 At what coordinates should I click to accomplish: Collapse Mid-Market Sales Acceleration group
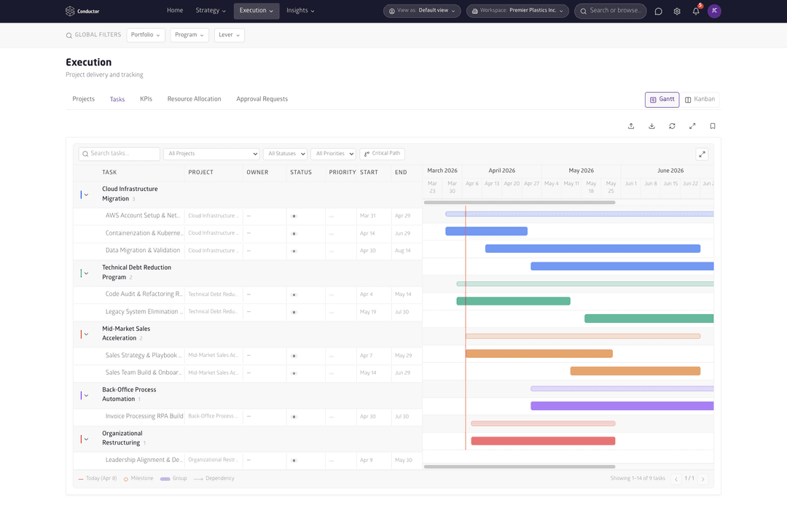click(86, 335)
